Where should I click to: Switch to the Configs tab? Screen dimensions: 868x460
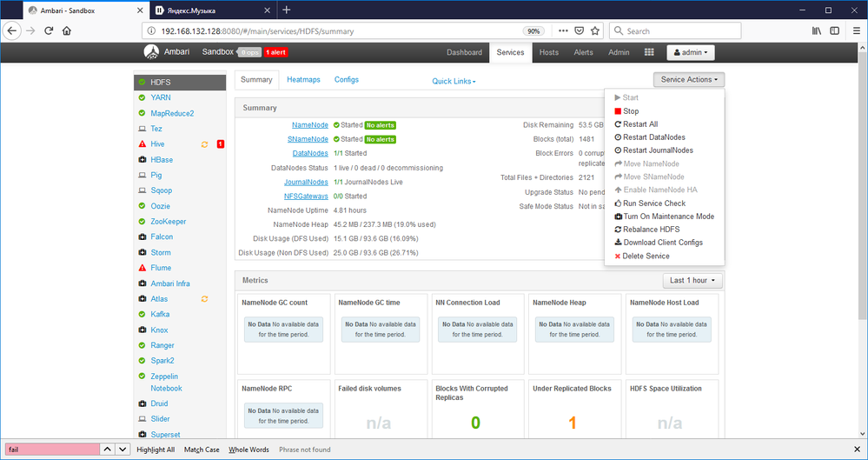pos(347,80)
